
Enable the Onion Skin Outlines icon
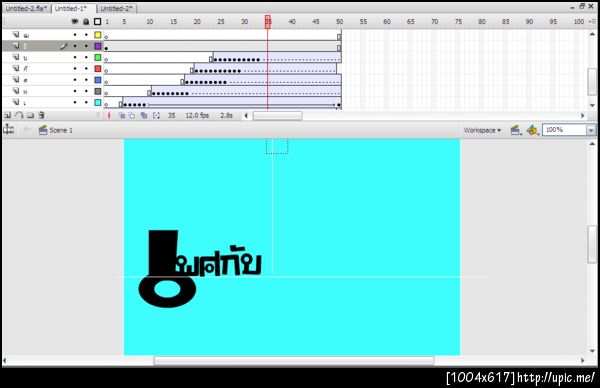pos(132,115)
